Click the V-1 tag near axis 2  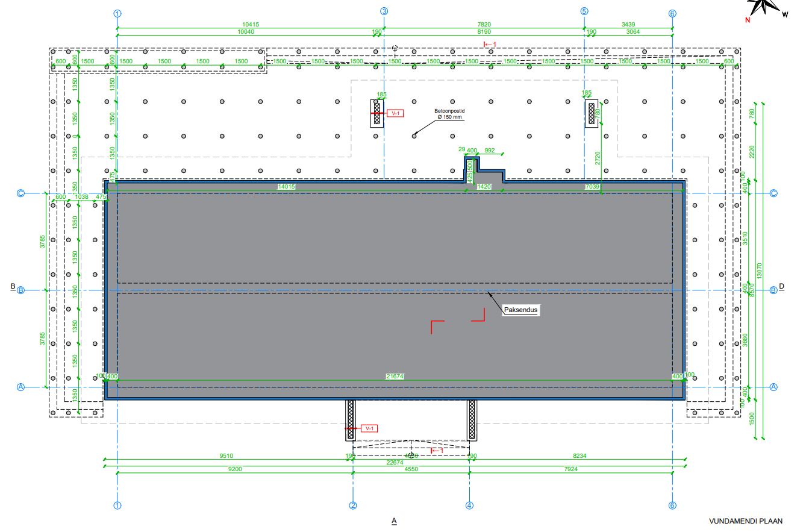coord(369,428)
